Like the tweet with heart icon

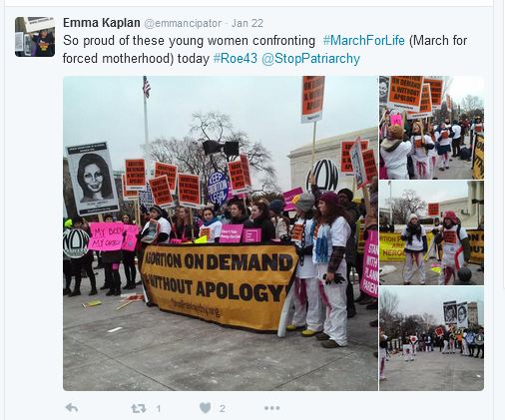coord(206,408)
